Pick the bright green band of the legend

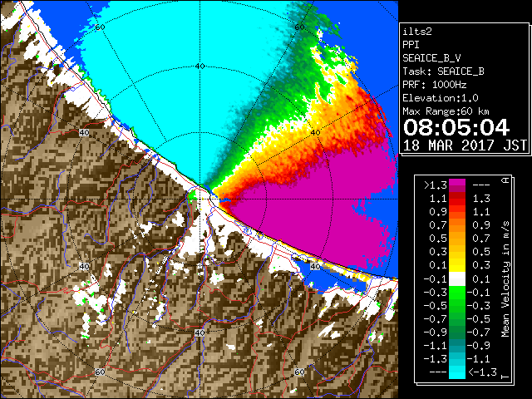[457, 293]
